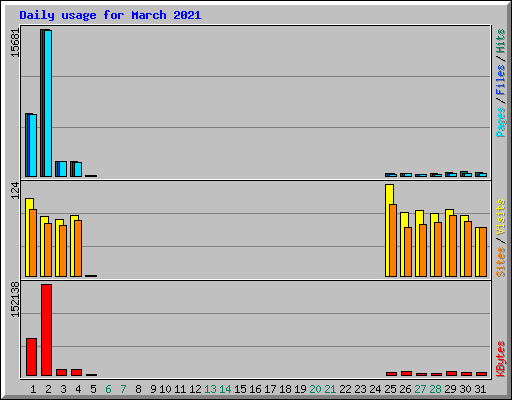This screenshot has width=512, height=400.
Task: Click green weekend day label 28
Action: pyautogui.click(x=435, y=389)
